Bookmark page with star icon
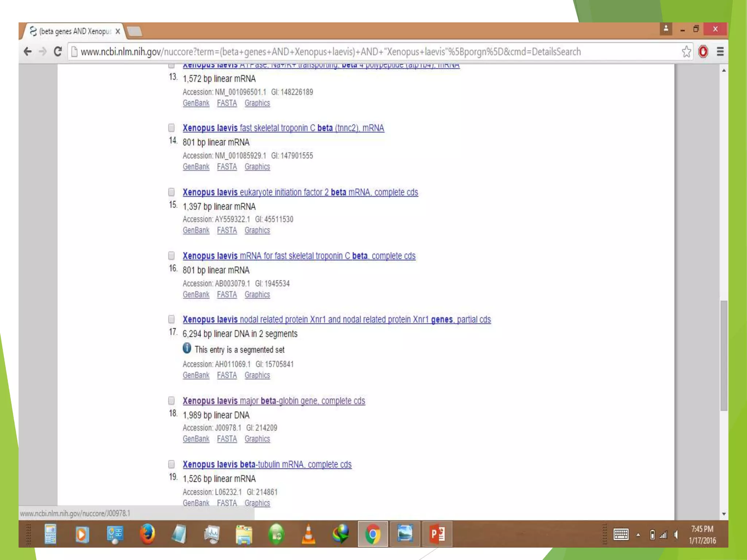This screenshot has width=747, height=560. coord(686,51)
